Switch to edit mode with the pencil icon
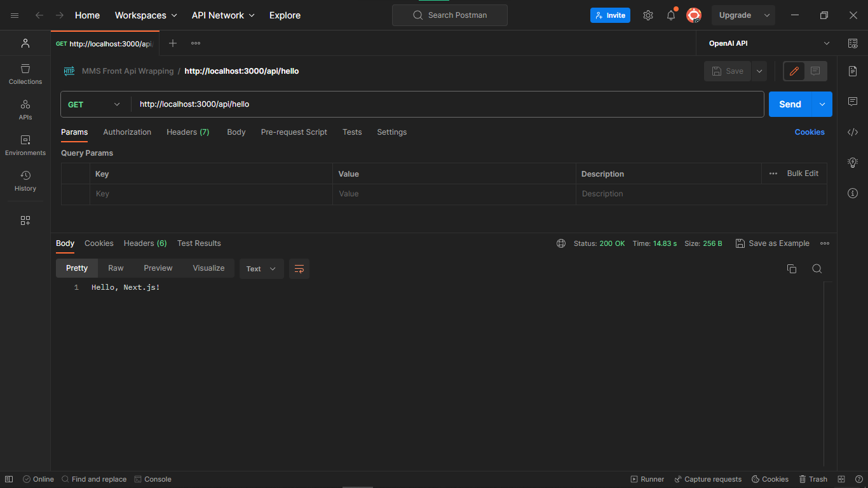868x488 pixels. point(794,71)
